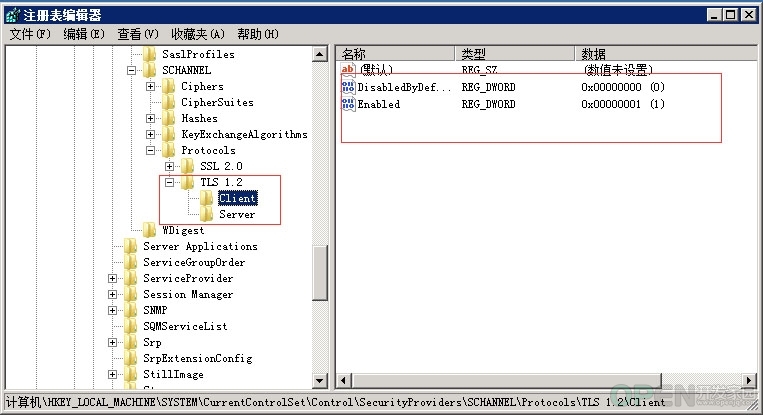Click the values pane scroll right arrow
The height and width of the screenshot is (415, 763).
[749, 380]
